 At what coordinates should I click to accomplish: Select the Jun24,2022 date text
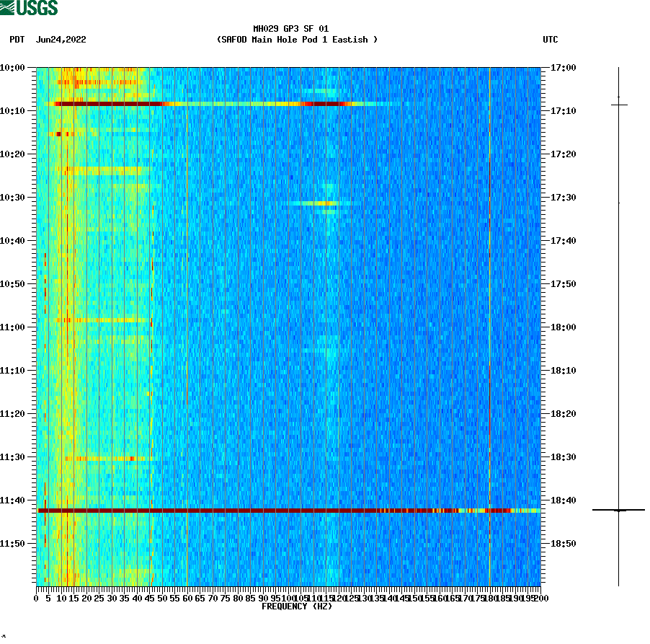point(61,40)
